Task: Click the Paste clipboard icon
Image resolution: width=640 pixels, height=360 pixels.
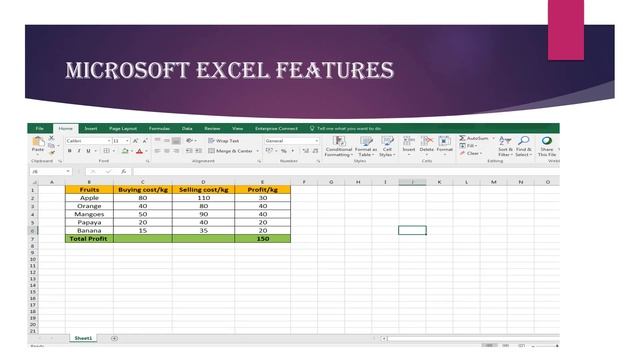Action: (x=38, y=142)
